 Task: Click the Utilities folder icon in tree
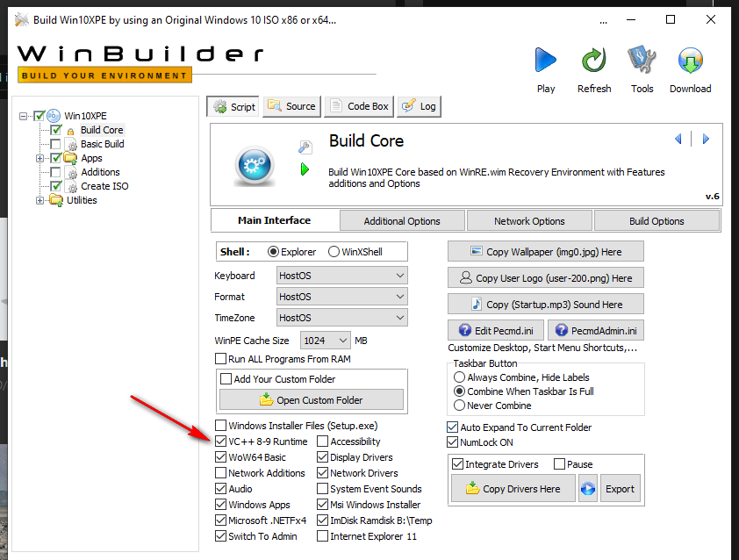(56, 200)
